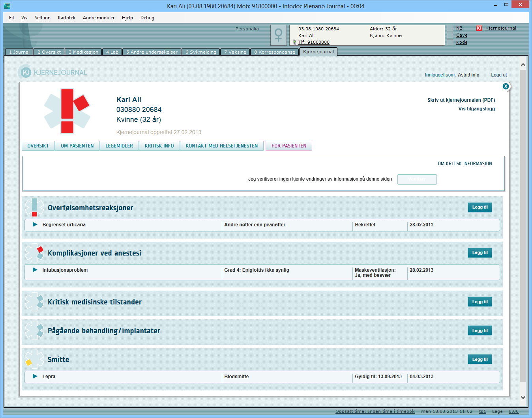Click the Tlf: 91800000 phone link
The image size is (532, 418).
pyautogui.click(x=314, y=42)
